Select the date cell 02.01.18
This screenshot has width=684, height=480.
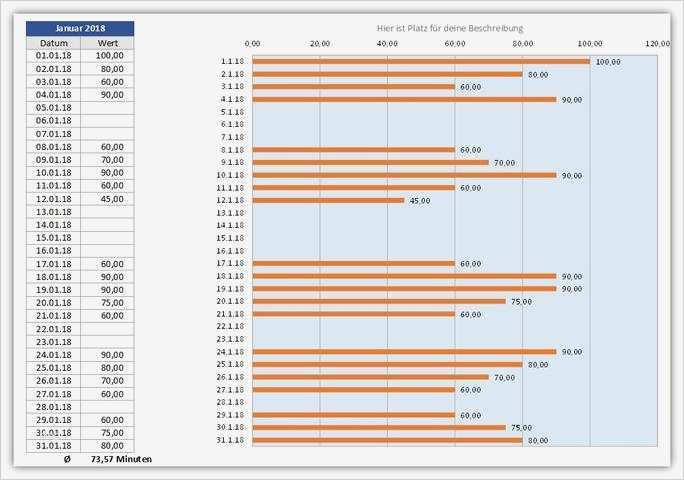[x=54, y=69]
